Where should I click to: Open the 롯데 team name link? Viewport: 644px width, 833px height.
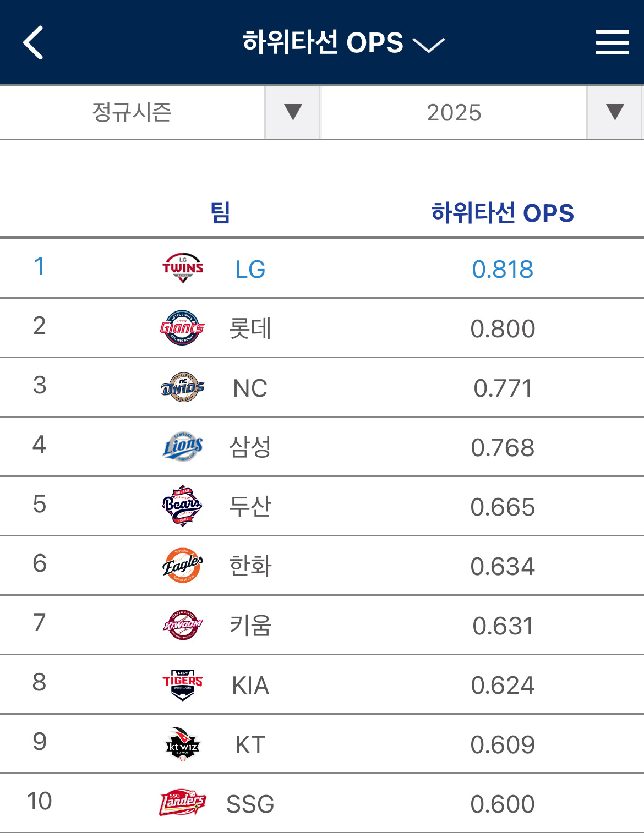250,329
